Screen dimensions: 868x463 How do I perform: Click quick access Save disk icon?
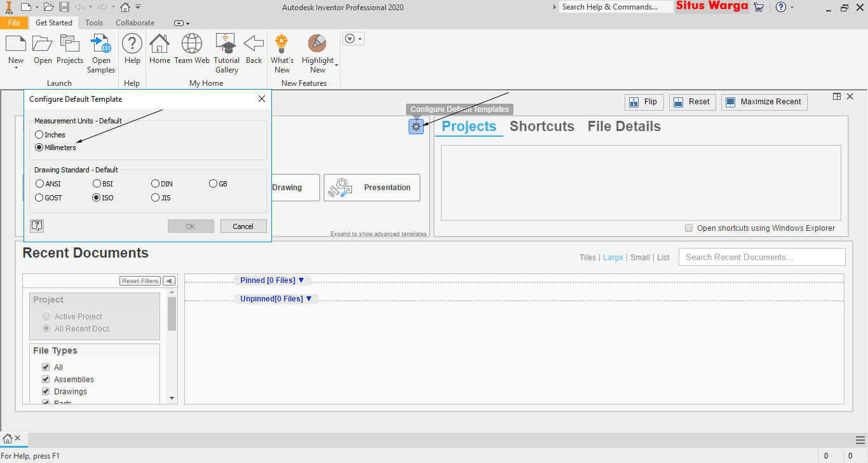coord(64,7)
